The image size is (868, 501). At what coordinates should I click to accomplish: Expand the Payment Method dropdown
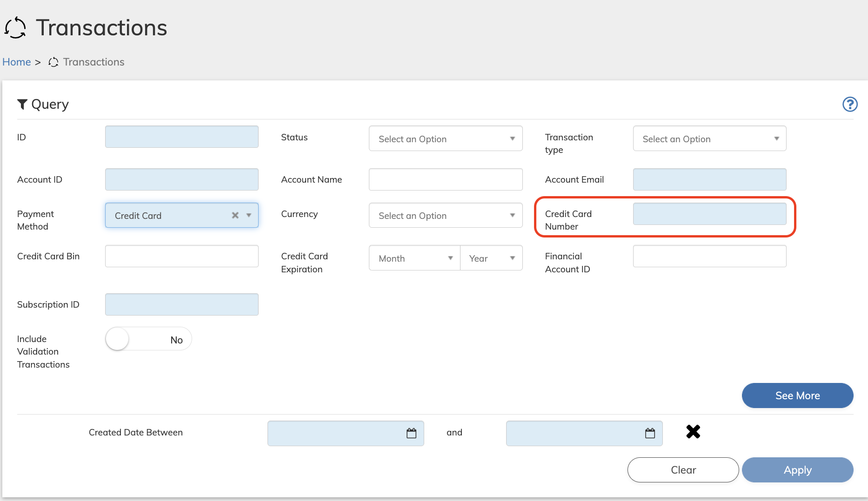point(249,215)
